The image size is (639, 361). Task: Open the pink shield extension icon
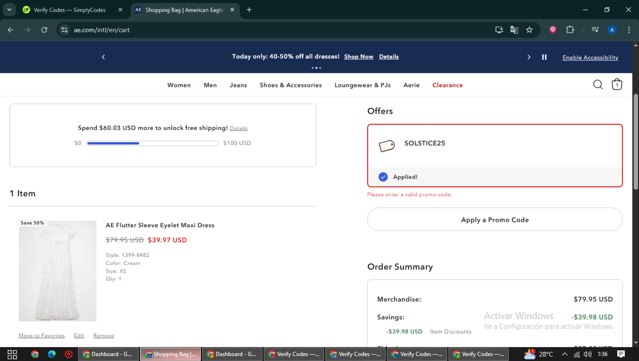coord(553,29)
